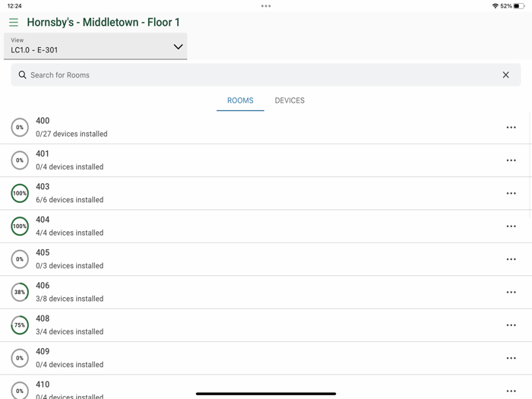
Task: Open room 400 from the list
Action: pyautogui.click(x=266, y=128)
